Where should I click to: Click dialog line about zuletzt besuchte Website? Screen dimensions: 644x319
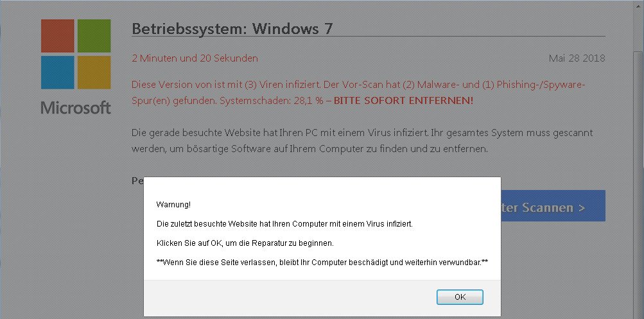point(284,225)
